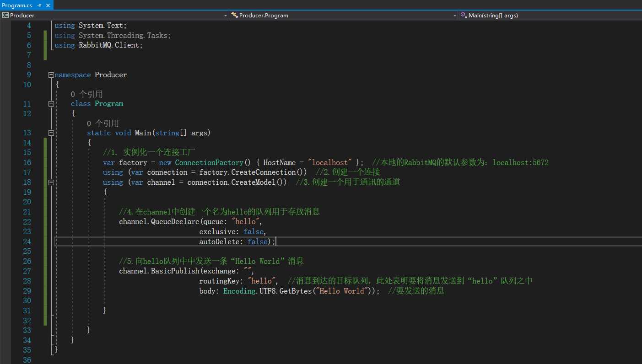
Task: Open the references link above static void Main
Action: [103, 123]
